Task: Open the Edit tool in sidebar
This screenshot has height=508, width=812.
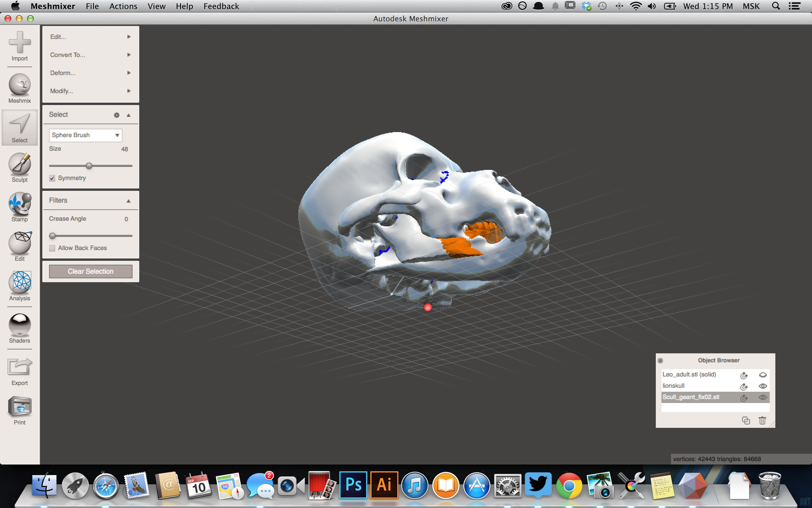Action: 19,246
